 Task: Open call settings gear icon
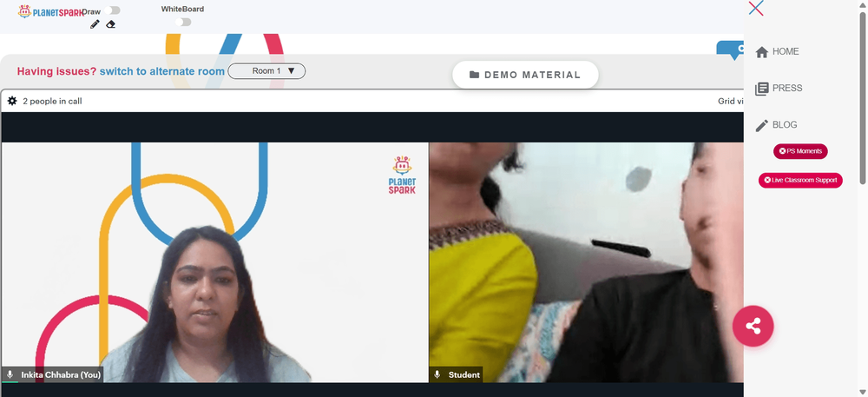tap(12, 101)
